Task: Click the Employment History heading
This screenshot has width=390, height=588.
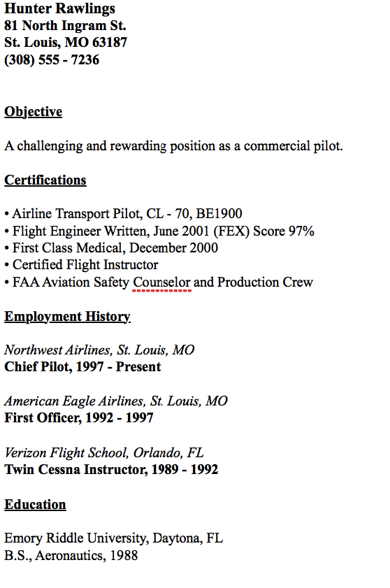Action: pyautogui.click(x=68, y=317)
